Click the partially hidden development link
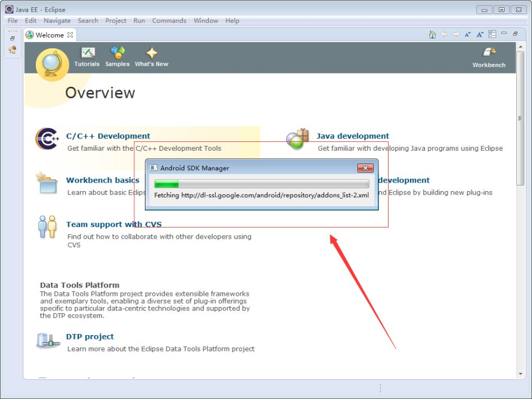532x399 pixels. point(404,180)
